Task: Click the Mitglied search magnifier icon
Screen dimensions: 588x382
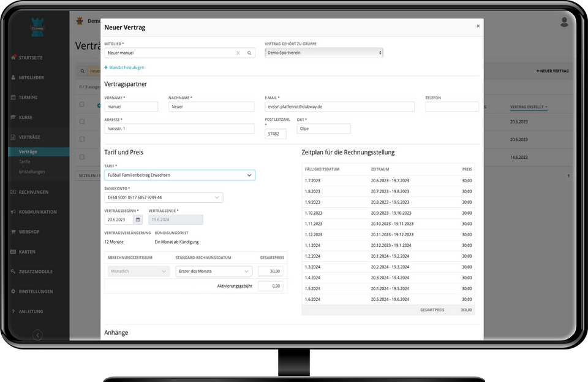Action: pyautogui.click(x=249, y=53)
